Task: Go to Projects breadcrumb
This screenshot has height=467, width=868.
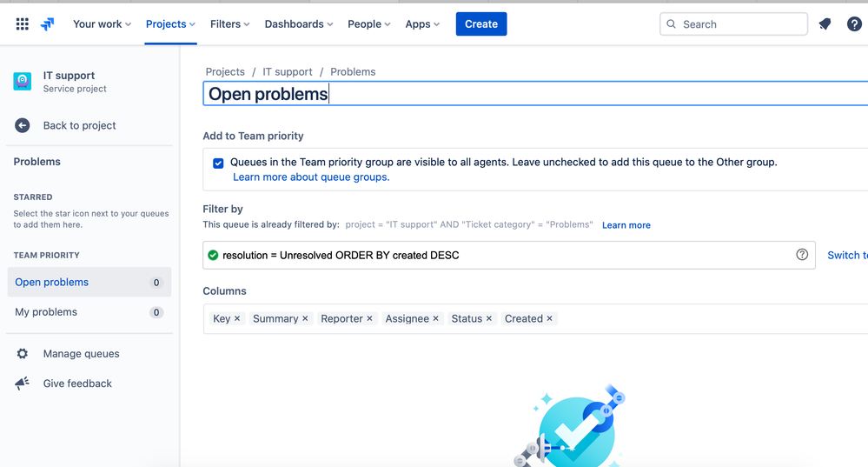Action: coord(225,71)
